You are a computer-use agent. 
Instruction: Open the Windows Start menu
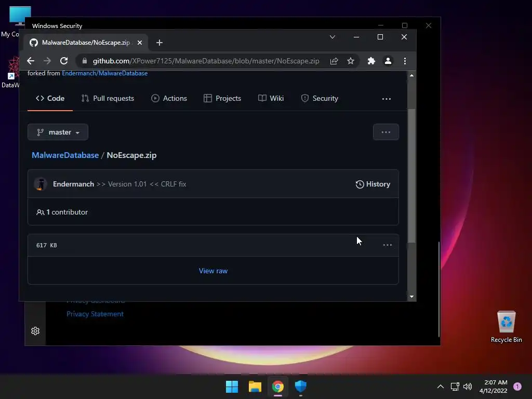click(x=232, y=387)
